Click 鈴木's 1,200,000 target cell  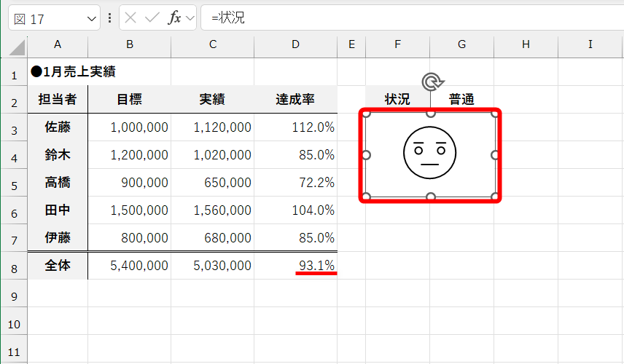[x=129, y=154]
